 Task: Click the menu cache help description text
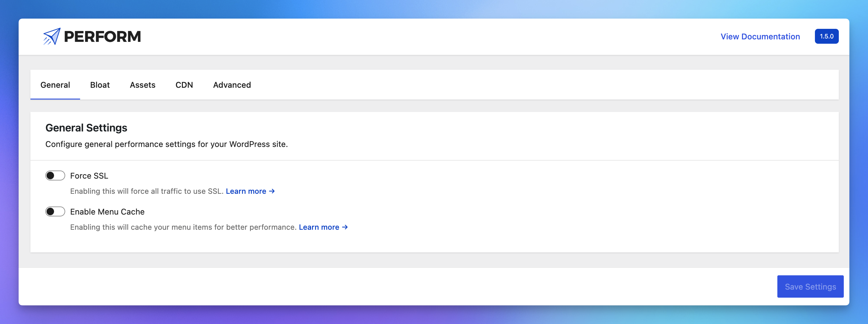point(183,227)
